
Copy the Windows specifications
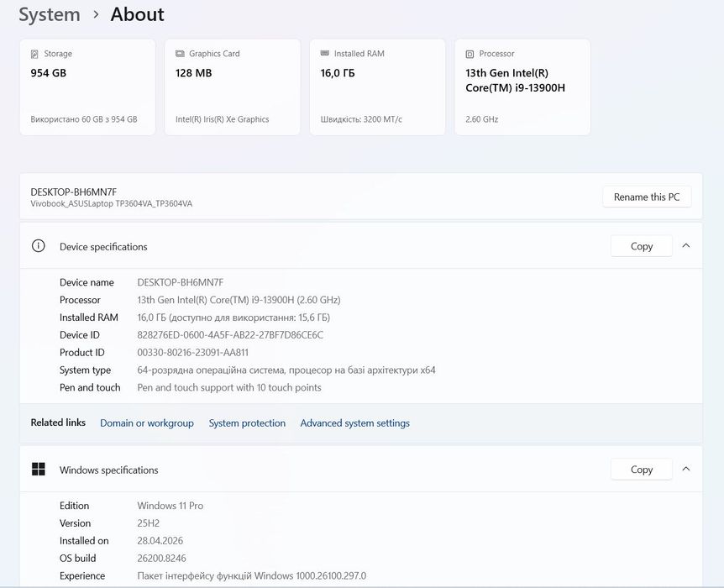click(x=642, y=470)
